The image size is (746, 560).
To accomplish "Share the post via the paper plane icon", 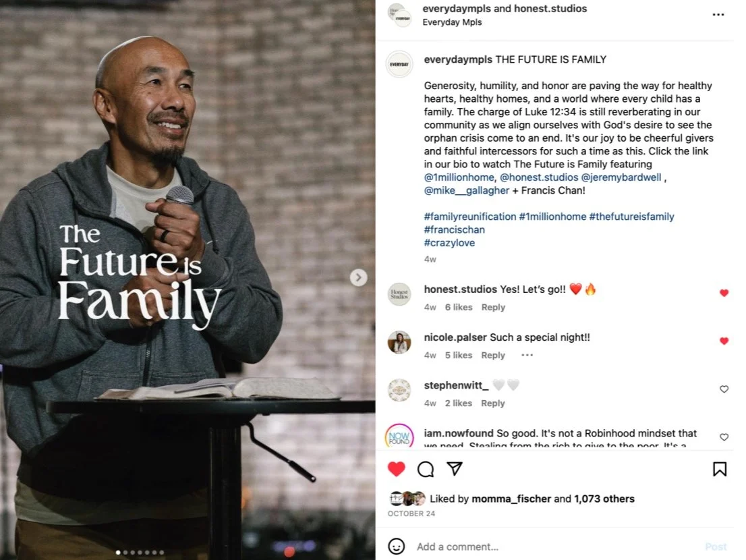I will pyautogui.click(x=455, y=469).
